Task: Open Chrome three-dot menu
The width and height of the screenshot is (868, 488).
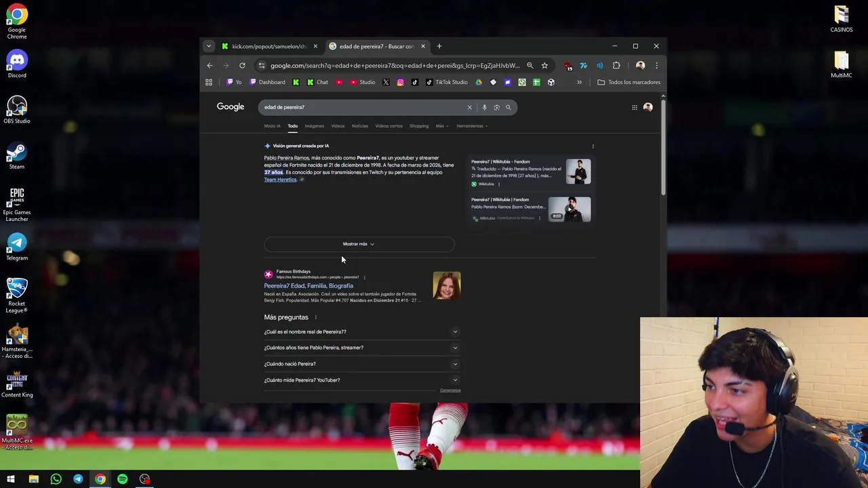Action: (x=656, y=66)
